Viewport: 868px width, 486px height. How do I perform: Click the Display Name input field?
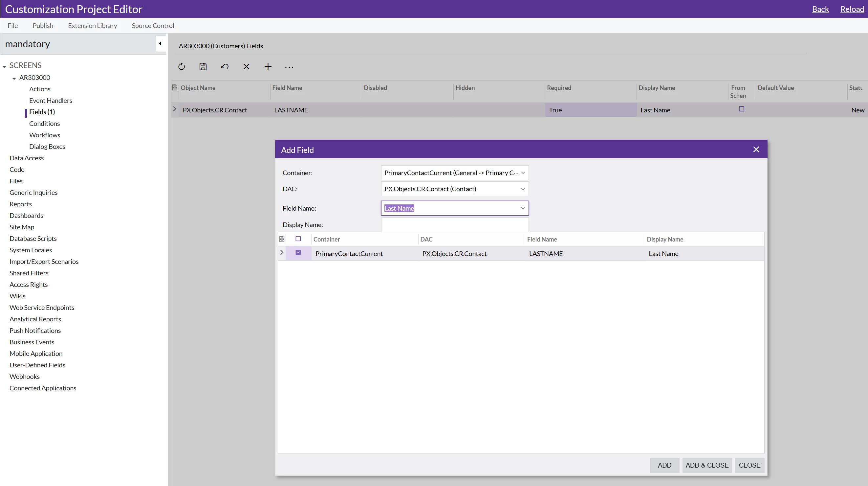tap(455, 225)
